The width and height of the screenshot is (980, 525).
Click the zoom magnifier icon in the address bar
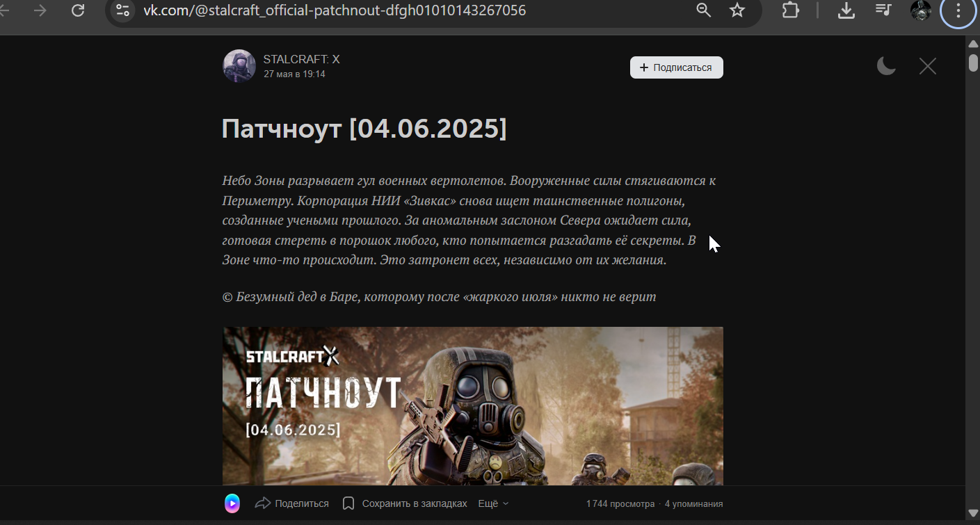703,10
